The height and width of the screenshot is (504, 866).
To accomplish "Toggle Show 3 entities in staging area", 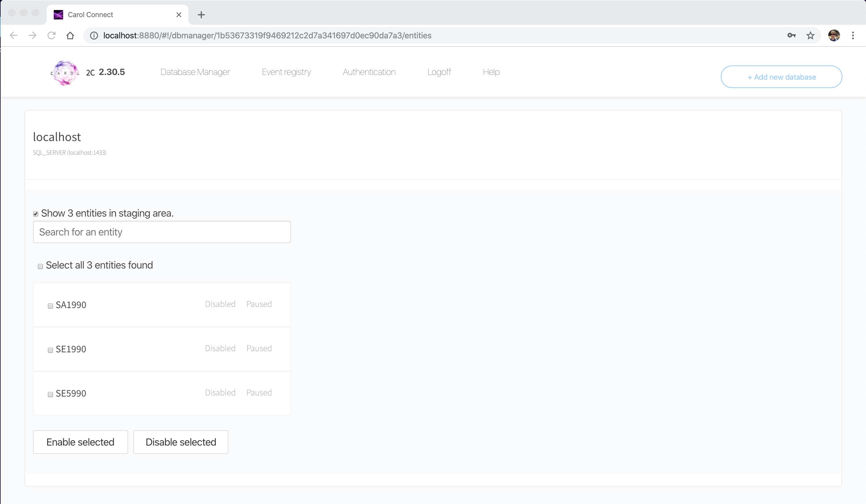I will pos(36,214).
